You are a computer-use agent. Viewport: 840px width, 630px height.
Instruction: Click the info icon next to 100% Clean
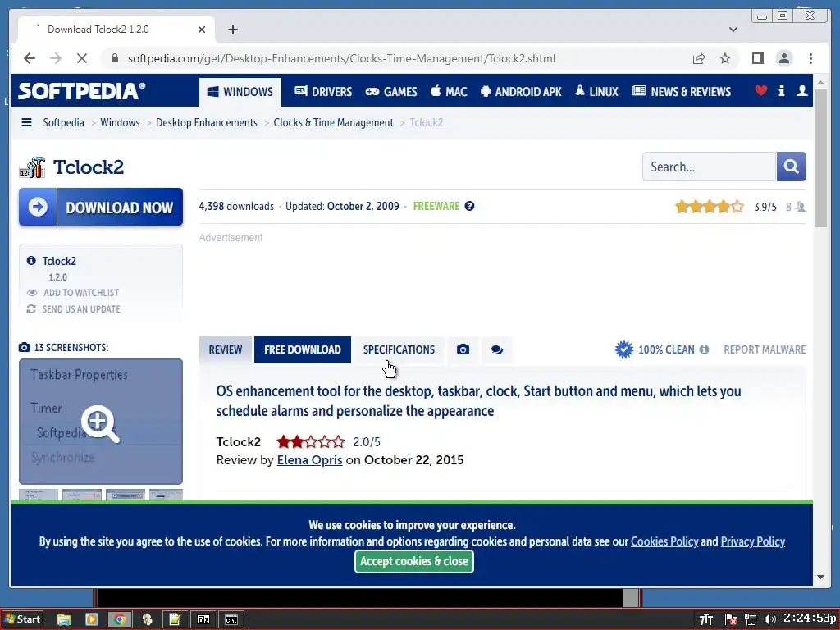(704, 349)
